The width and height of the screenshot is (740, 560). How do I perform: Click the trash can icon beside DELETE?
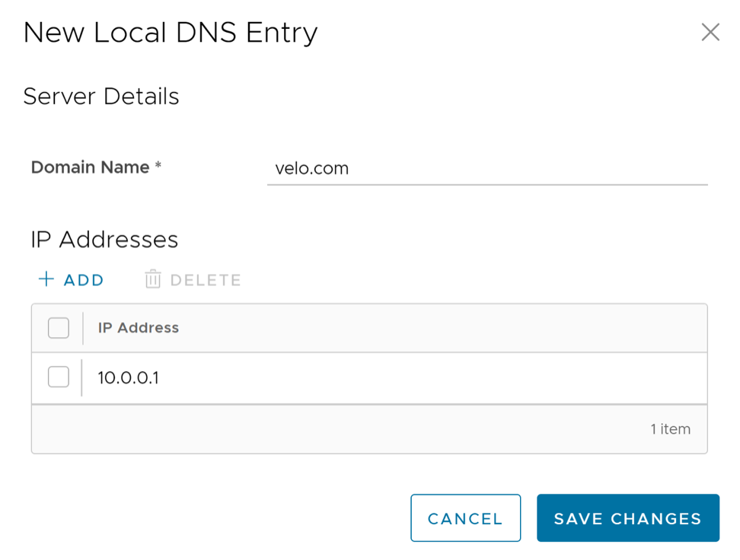(153, 279)
